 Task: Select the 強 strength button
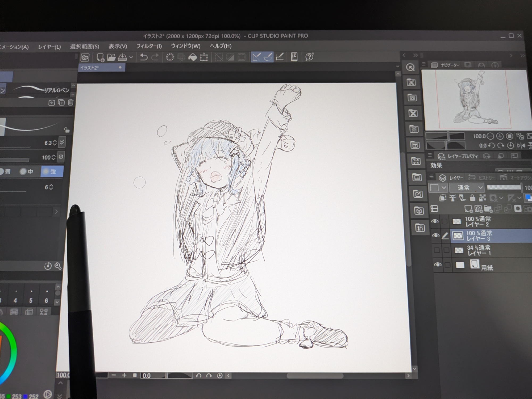coord(52,171)
